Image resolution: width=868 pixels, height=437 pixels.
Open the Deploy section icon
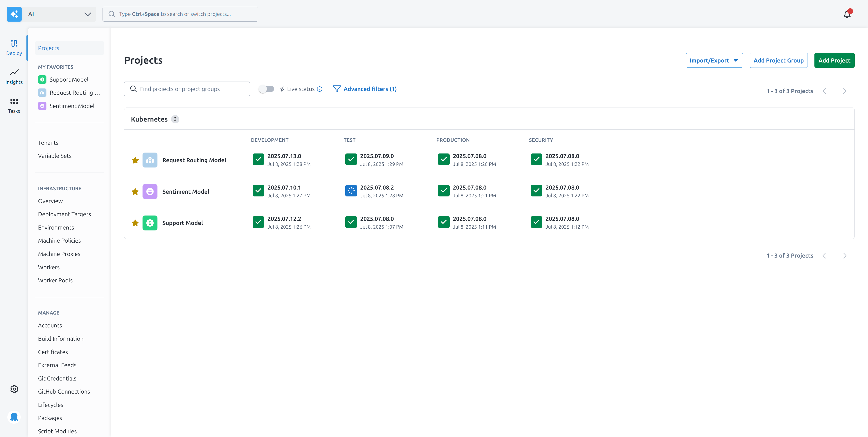click(14, 43)
